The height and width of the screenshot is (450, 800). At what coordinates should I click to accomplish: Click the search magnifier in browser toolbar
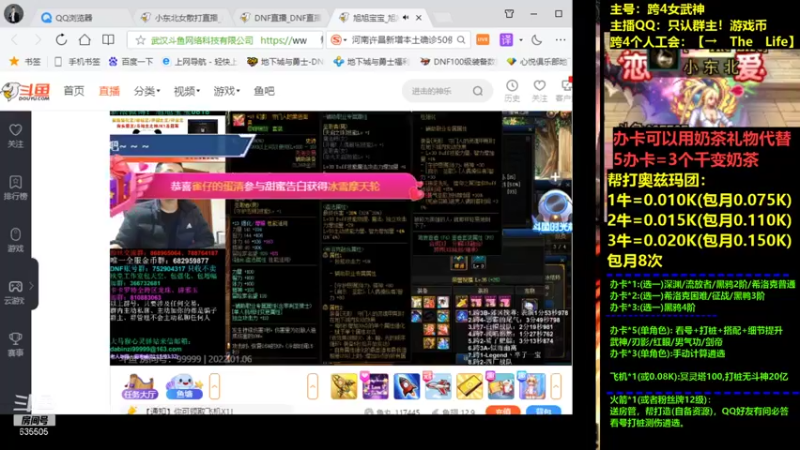pyautogui.click(x=461, y=40)
